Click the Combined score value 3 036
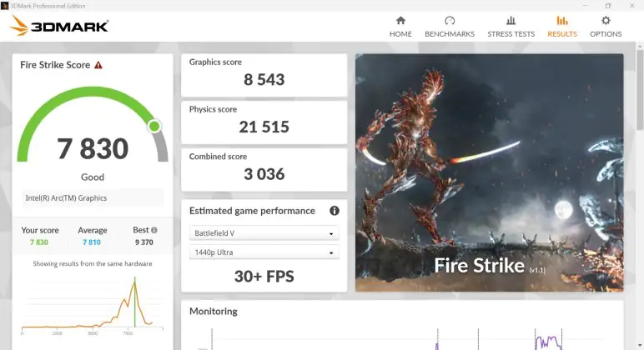 pos(264,174)
